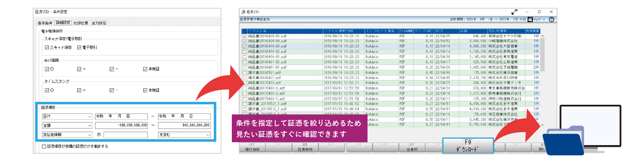The width and height of the screenshot is (644, 164).
Task: Click the diagonal expand arrows icon
Action: pyautogui.click(x=514, y=12)
